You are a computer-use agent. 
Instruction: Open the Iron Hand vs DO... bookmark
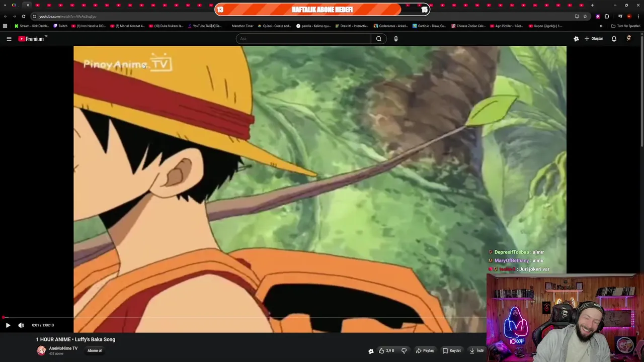coord(89,26)
